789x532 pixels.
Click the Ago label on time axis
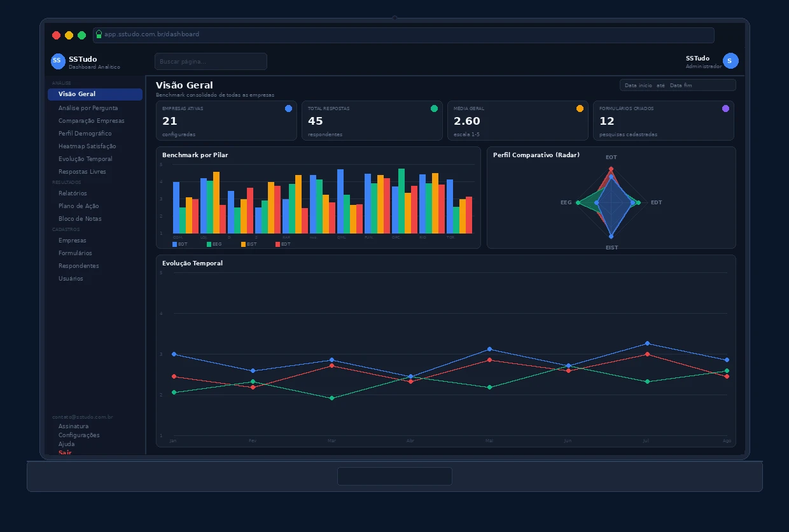[727, 440]
